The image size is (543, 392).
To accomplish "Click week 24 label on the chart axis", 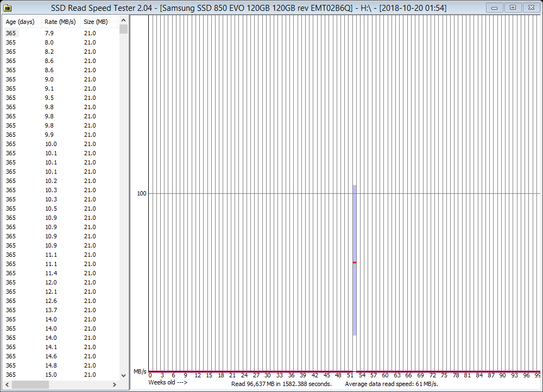I will pos(244,375).
